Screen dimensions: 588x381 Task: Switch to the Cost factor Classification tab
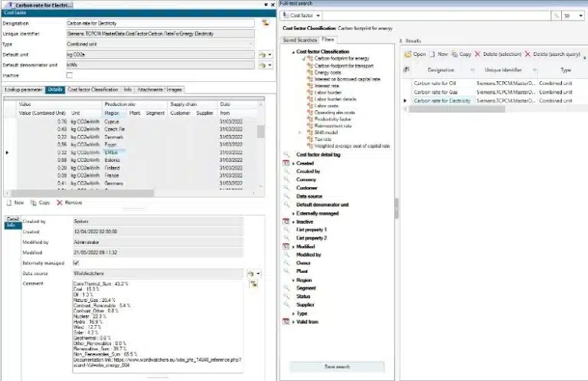pyautogui.click(x=93, y=90)
